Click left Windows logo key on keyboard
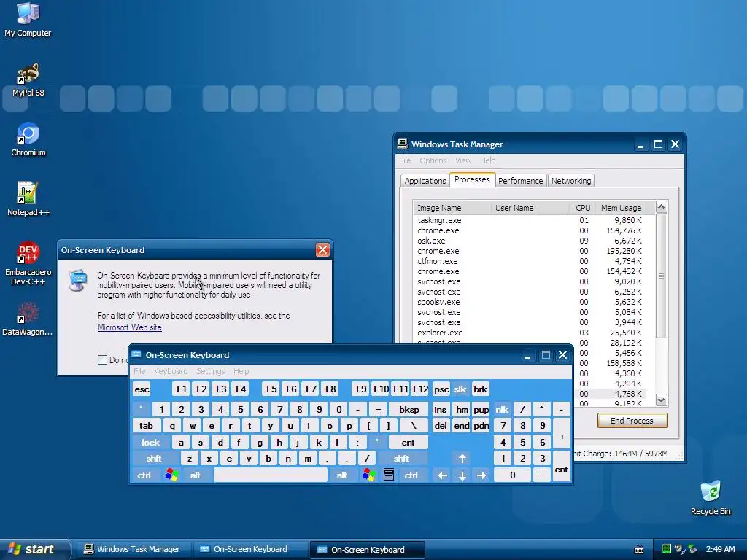The height and width of the screenshot is (560, 747). coord(172,475)
